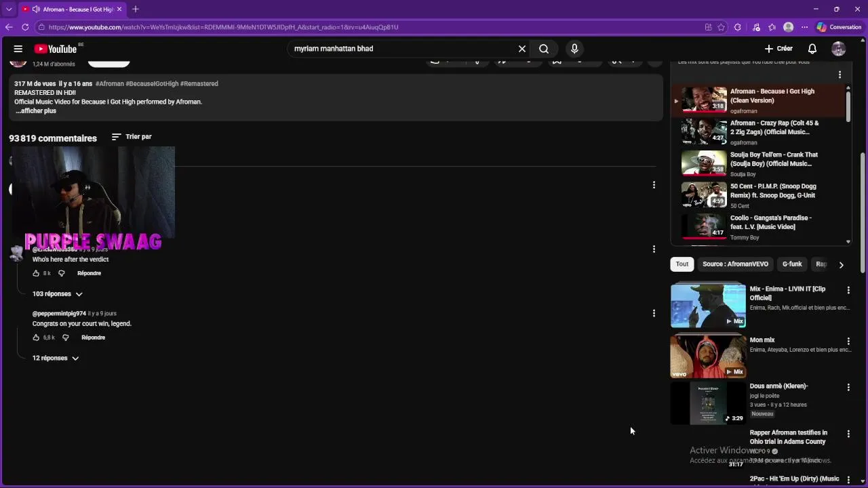This screenshot has width=868, height=488.
Task: Like the 'Who's here after the verdict' comment
Action: pos(36,273)
